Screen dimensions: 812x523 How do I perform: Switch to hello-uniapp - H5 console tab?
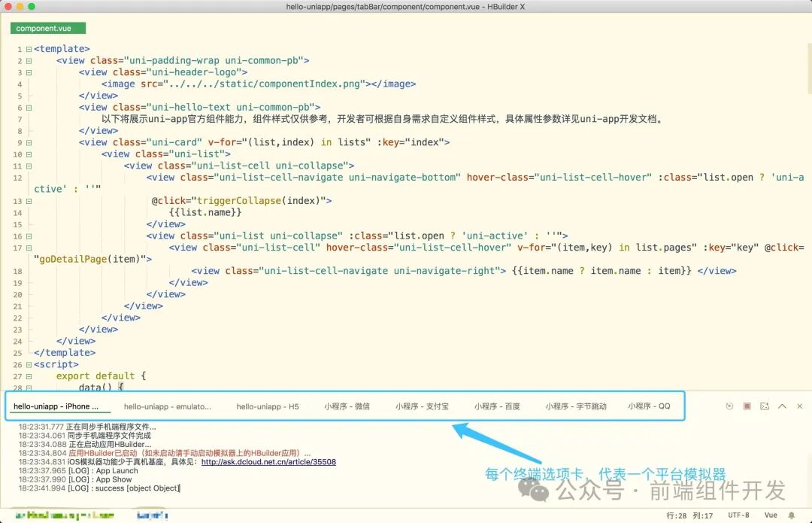(x=268, y=406)
